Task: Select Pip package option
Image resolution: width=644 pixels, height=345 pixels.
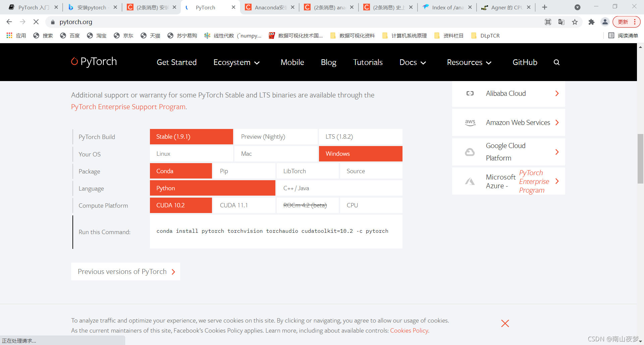Action: [244, 171]
